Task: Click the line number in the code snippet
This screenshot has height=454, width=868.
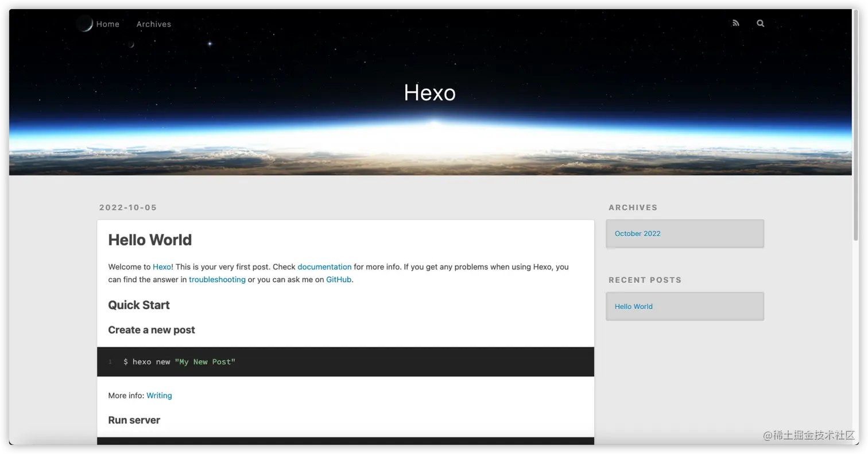Action: (110, 361)
